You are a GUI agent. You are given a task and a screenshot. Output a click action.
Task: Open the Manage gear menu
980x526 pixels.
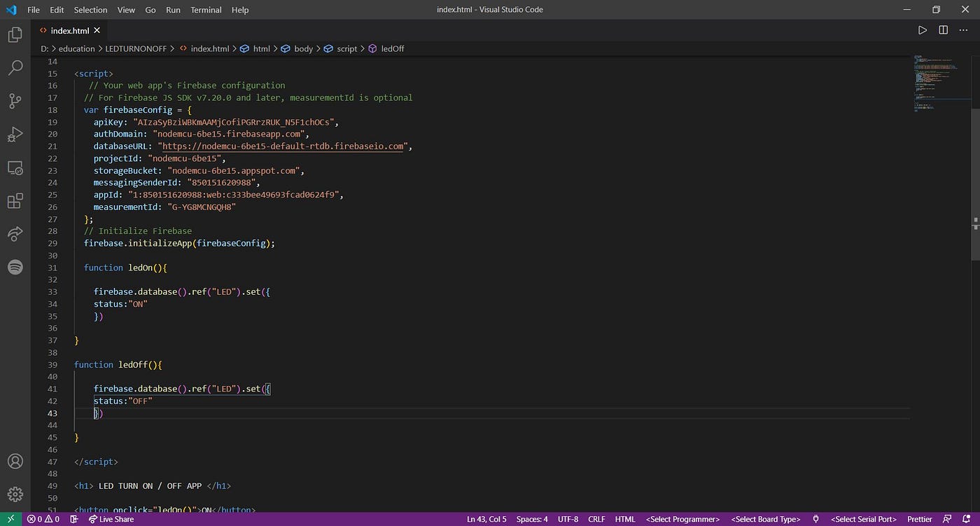15,494
